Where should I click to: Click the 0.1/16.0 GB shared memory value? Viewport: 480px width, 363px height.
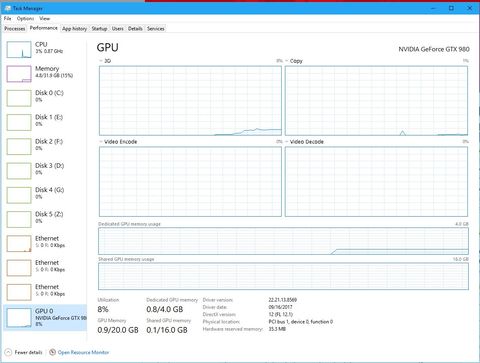pyautogui.click(x=167, y=330)
